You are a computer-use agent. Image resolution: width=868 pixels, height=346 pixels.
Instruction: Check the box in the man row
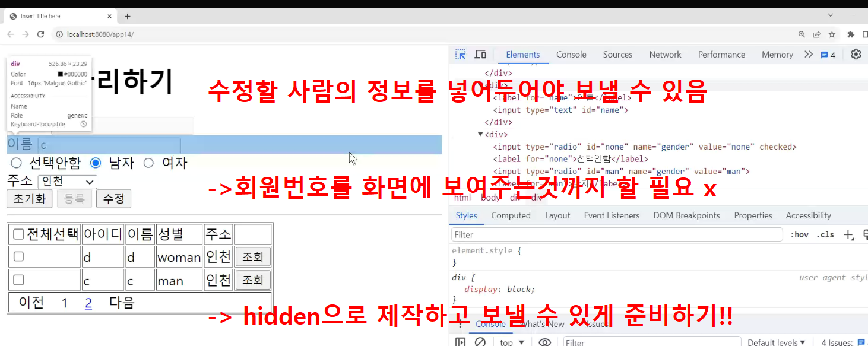coord(18,280)
